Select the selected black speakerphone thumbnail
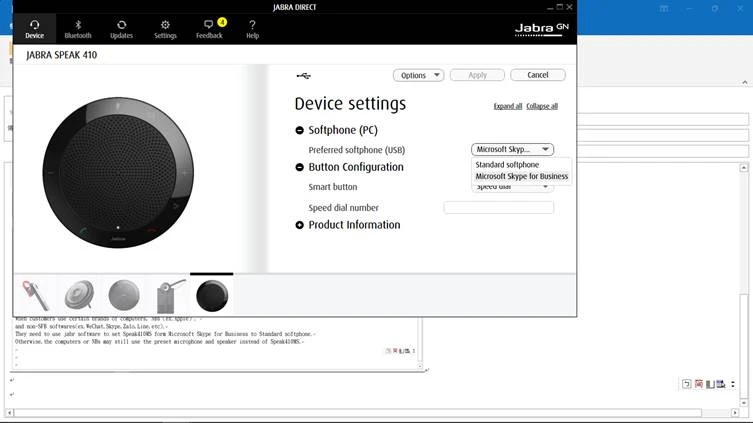The height and width of the screenshot is (423, 753). tap(211, 295)
